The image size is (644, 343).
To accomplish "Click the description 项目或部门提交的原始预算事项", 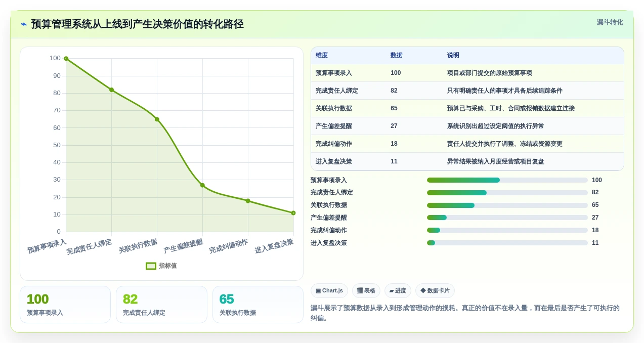I will pos(490,73).
